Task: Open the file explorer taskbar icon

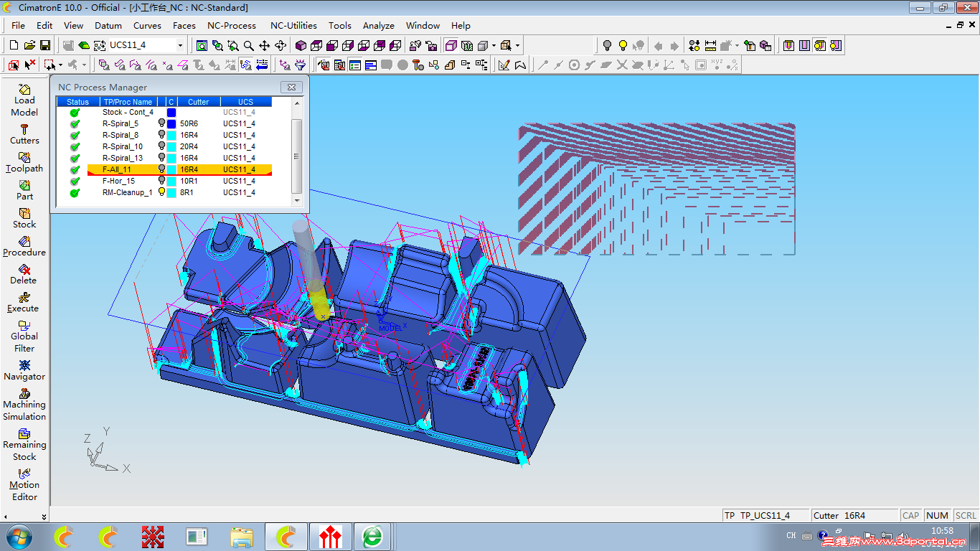Action: [242, 537]
